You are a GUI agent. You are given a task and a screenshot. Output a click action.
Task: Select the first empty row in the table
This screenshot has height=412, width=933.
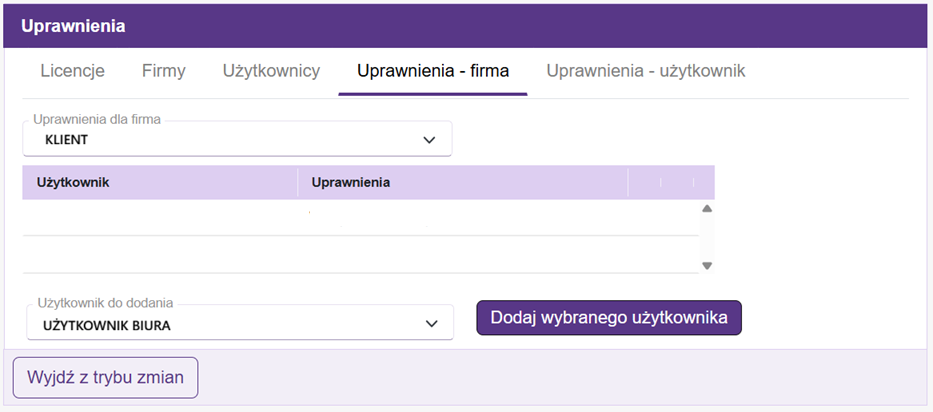(x=360, y=218)
